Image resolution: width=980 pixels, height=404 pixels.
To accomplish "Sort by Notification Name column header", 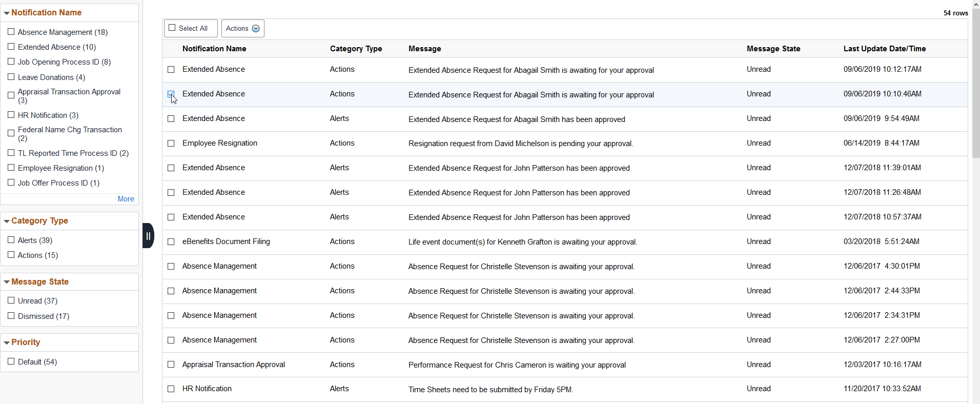I will point(214,49).
